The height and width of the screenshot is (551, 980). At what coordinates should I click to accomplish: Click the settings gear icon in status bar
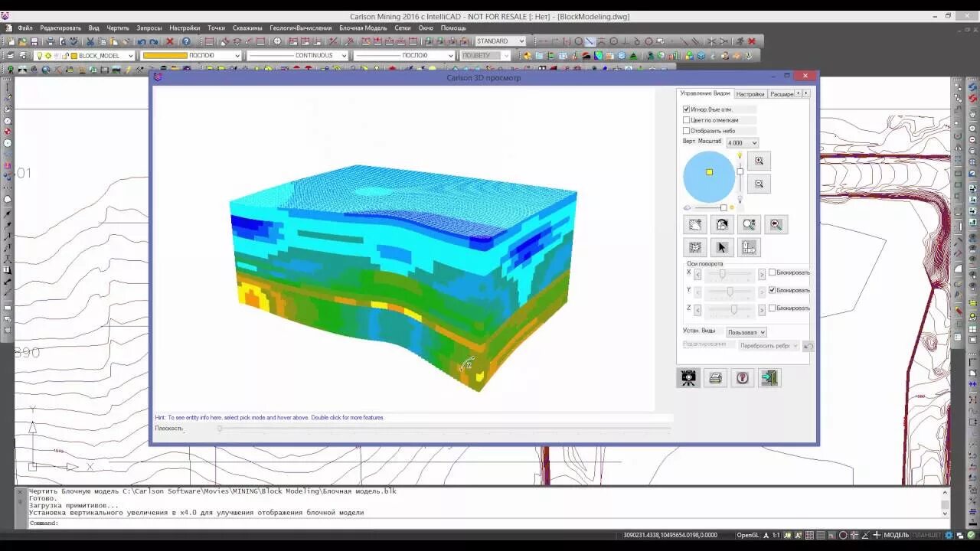(949, 535)
